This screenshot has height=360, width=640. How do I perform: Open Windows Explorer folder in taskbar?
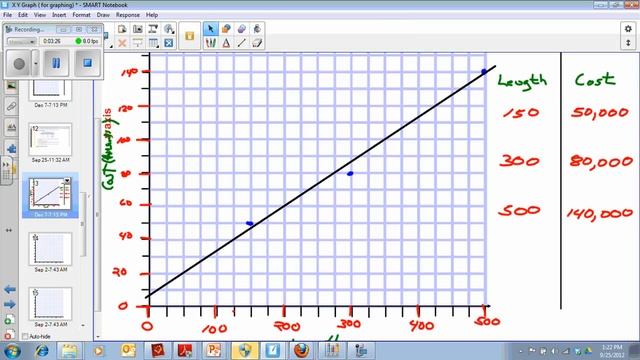[69, 351]
